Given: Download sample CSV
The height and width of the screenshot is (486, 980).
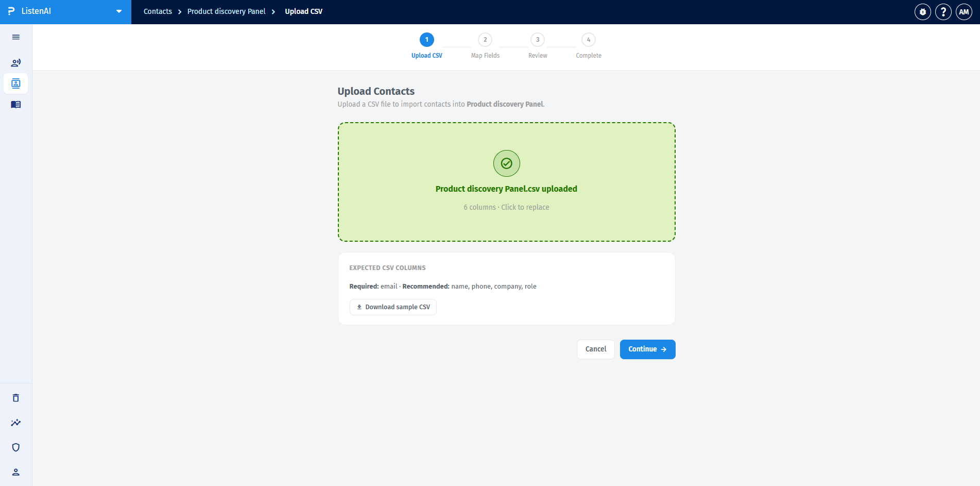Looking at the screenshot, I should point(393,307).
